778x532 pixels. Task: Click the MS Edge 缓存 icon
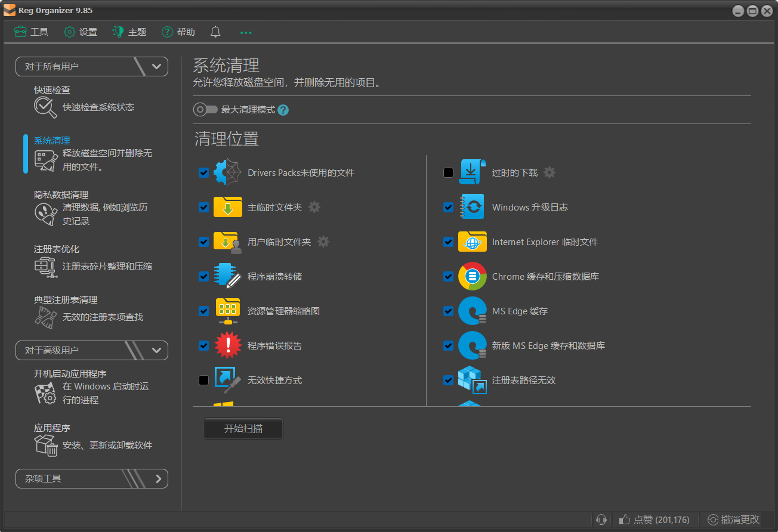click(x=472, y=311)
